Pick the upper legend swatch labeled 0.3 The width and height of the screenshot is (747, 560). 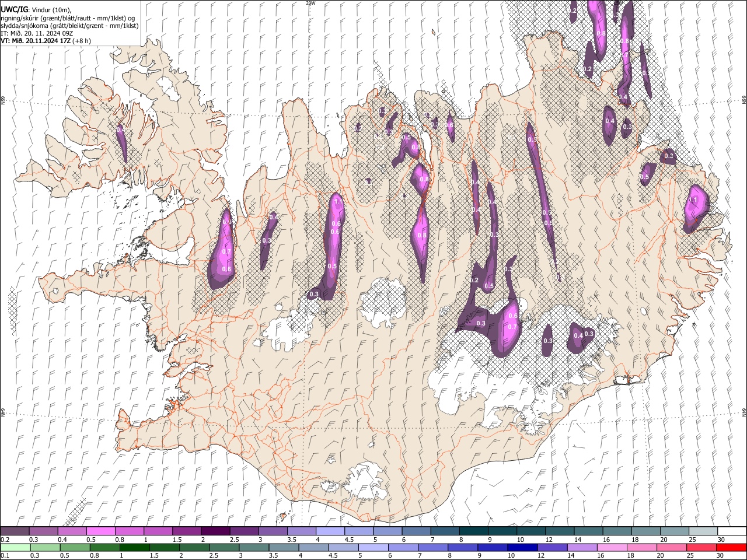[x=43, y=531]
